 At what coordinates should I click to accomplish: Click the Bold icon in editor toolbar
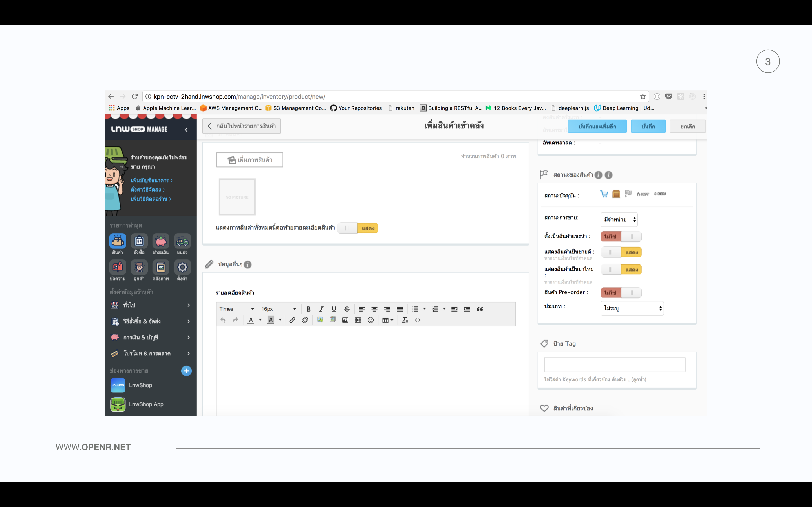pyautogui.click(x=308, y=309)
